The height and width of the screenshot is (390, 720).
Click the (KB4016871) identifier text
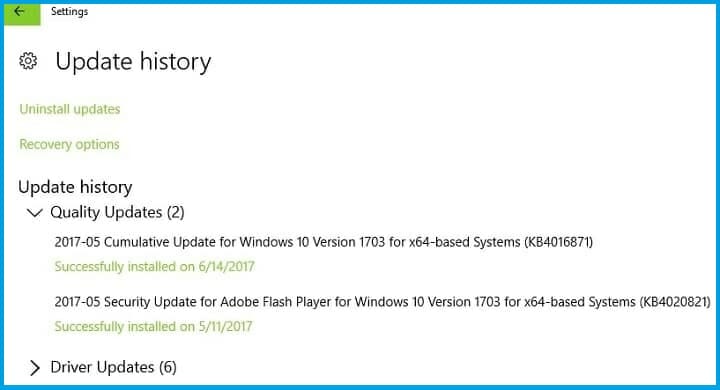tap(559, 242)
